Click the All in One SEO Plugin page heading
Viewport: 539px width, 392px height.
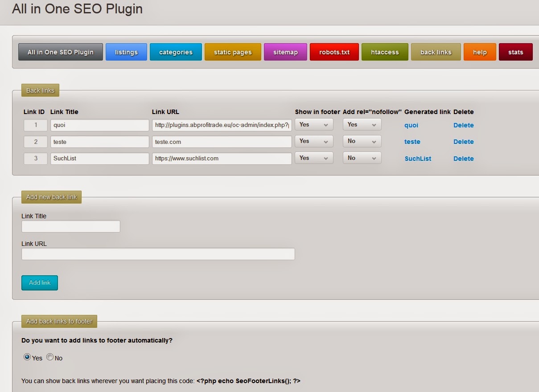pos(77,8)
